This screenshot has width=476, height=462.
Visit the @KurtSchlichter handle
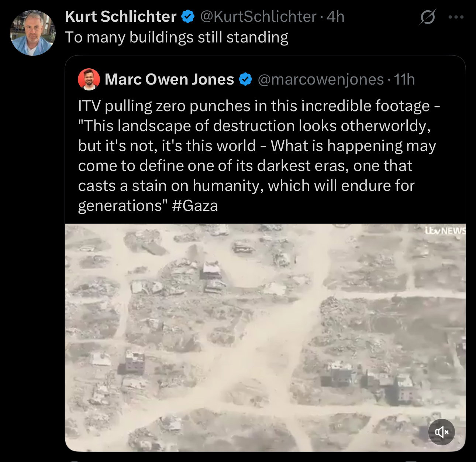coord(258,17)
